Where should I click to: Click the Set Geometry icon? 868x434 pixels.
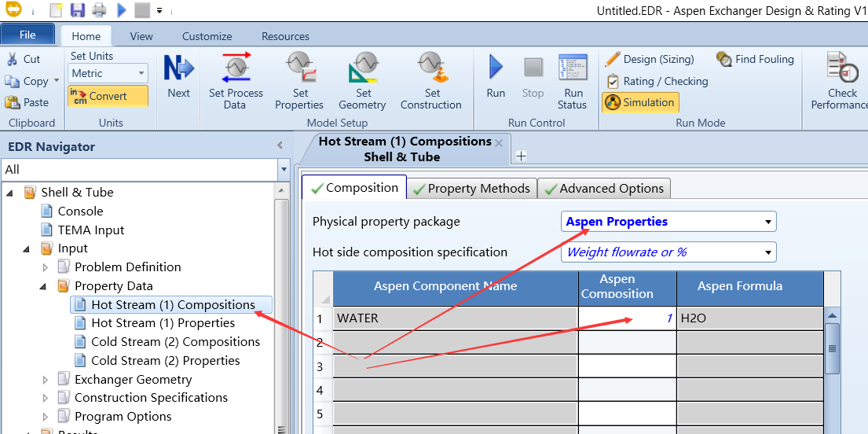tap(362, 69)
